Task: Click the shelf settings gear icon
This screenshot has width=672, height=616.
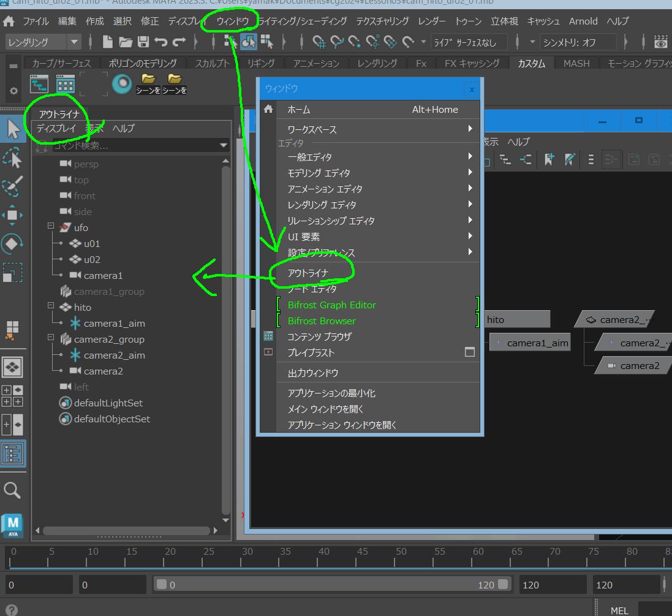Action: pos(13,91)
